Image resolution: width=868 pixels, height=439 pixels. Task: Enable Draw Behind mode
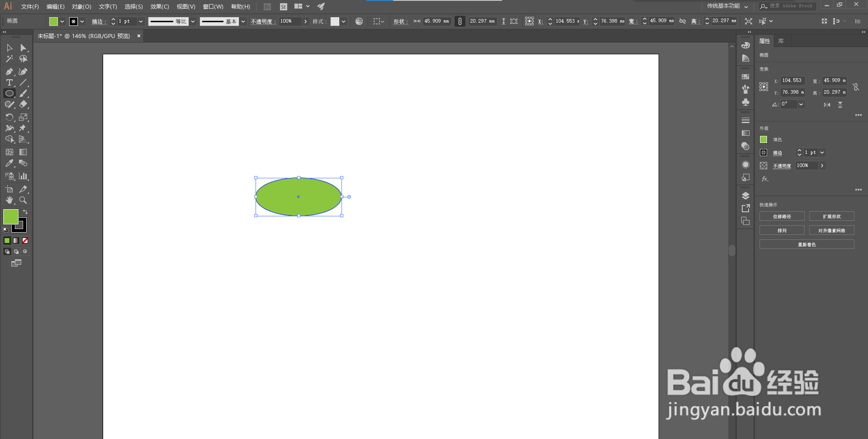16,252
